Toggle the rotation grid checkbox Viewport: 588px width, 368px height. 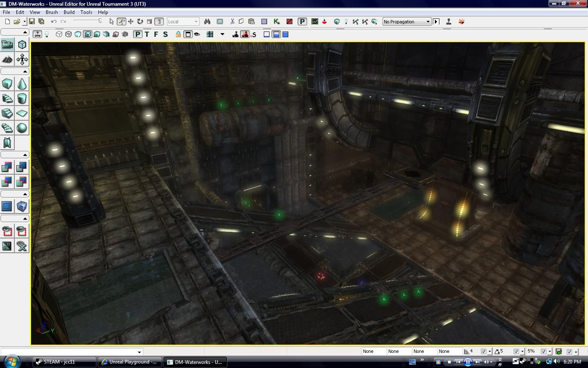[517, 351]
